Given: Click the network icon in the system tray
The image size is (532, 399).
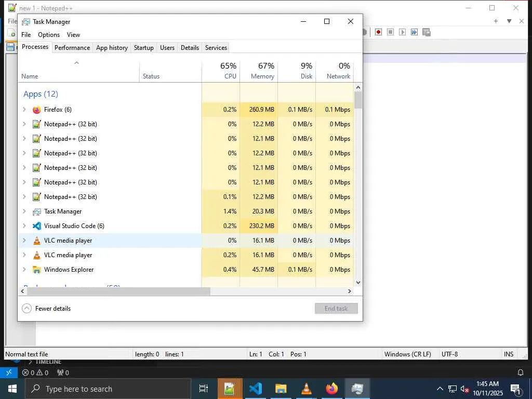Looking at the screenshot, I should 453,389.
